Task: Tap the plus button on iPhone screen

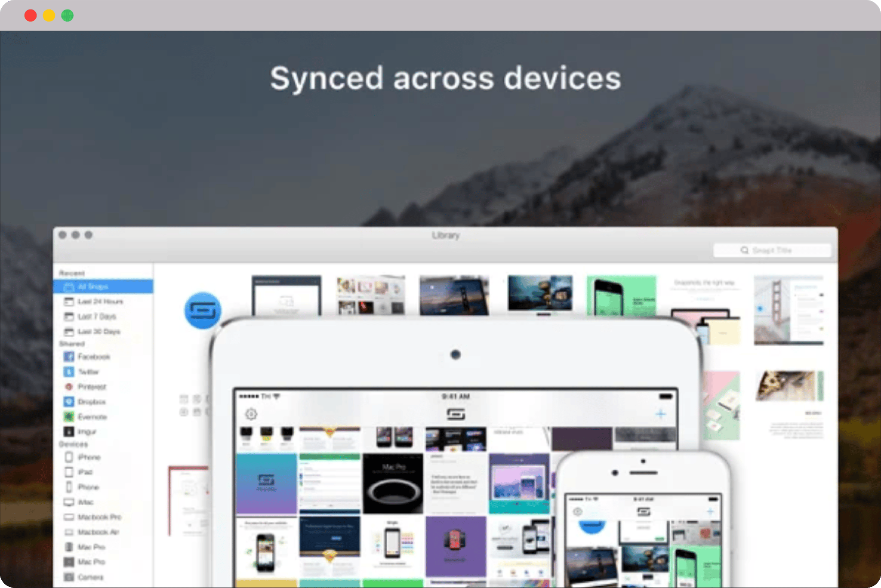Action: [x=710, y=511]
